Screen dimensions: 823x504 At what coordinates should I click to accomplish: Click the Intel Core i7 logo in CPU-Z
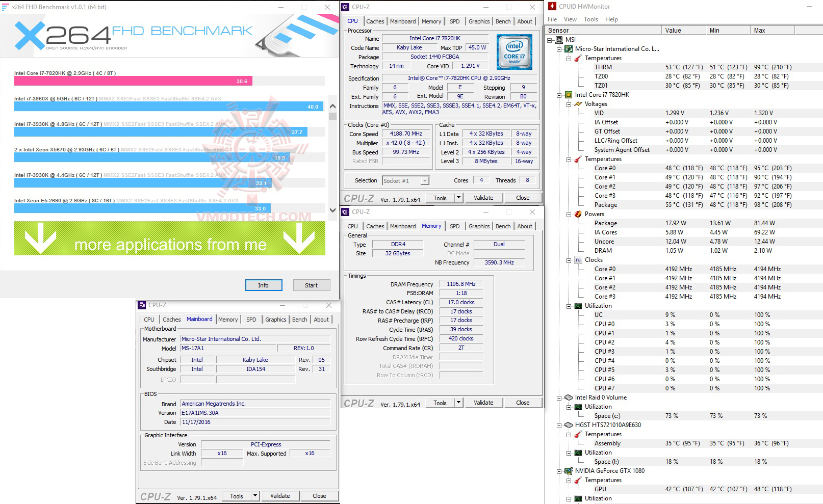pos(514,51)
